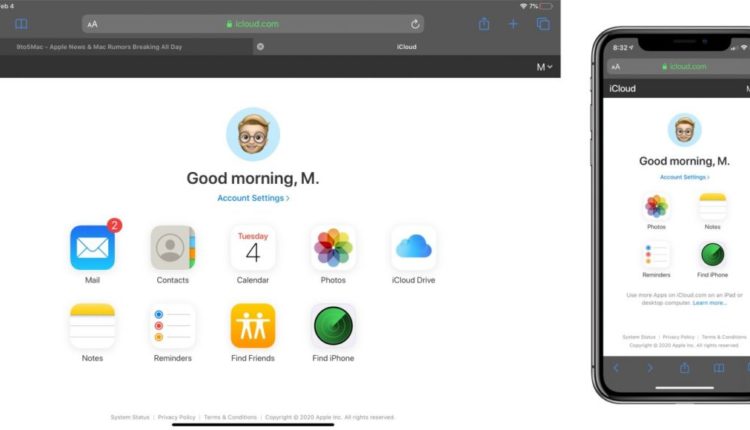Open the Mail app icon
The height and width of the screenshot is (430, 750).
(x=92, y=248)
